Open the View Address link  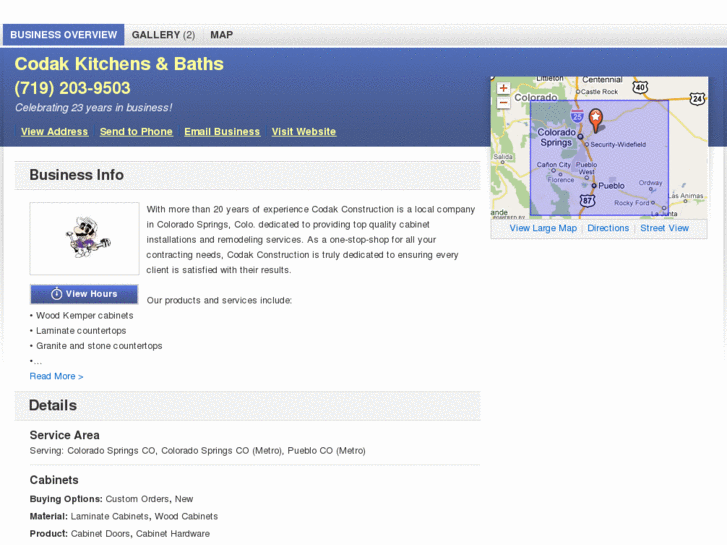(x=54, y=132)
